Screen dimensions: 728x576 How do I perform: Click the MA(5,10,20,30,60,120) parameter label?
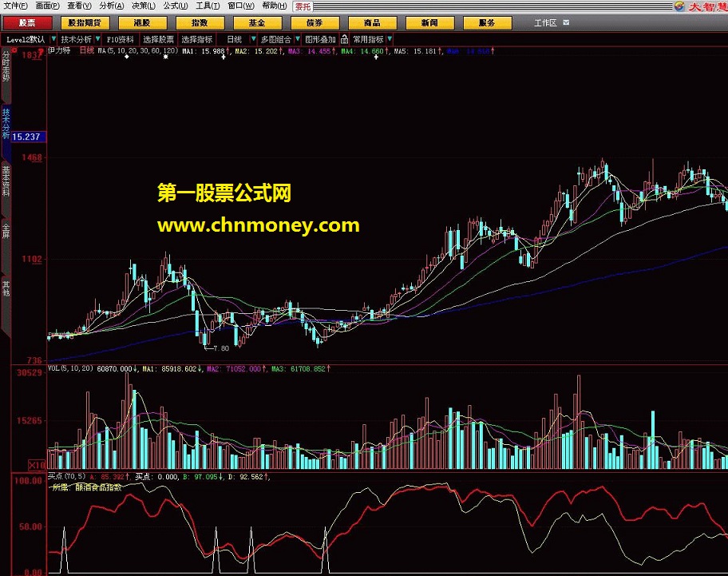(x=138, y=50)
